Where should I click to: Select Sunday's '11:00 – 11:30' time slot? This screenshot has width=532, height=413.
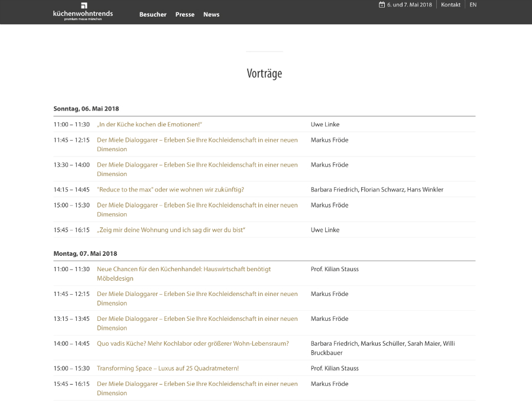coord(72,125)
